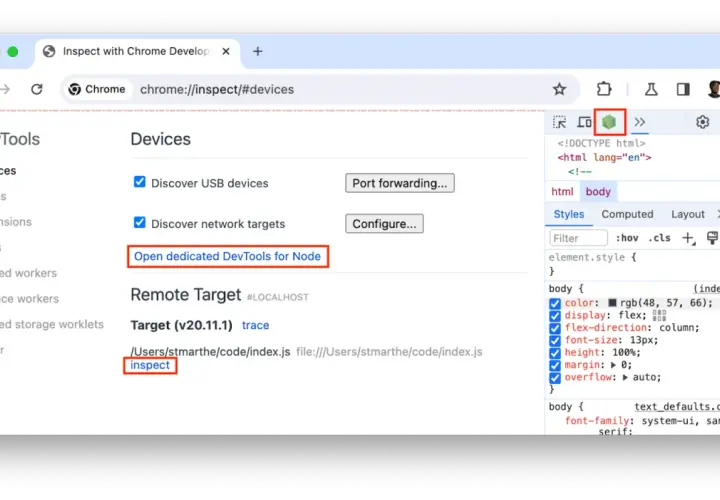
Task: Expand the margin shorthand triangle
Action: point(613,365)
